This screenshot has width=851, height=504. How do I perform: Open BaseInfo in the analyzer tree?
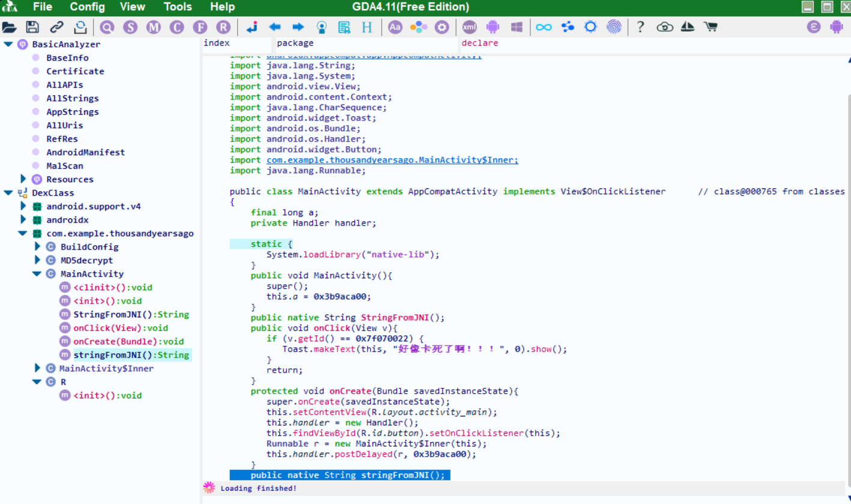67,58
